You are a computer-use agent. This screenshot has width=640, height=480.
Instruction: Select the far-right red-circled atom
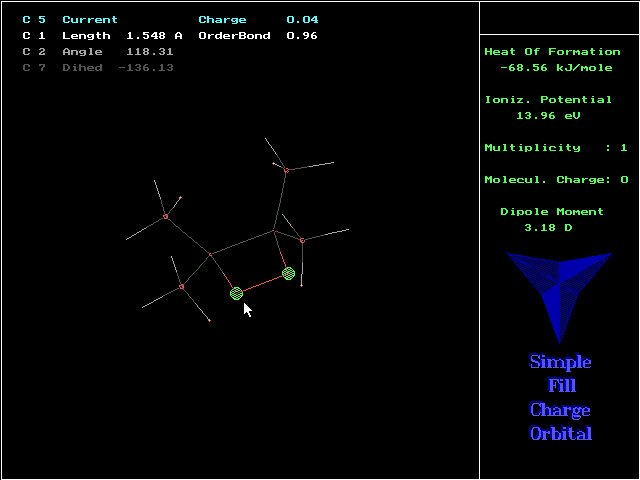pyautogui.click(x=302, y=240)
